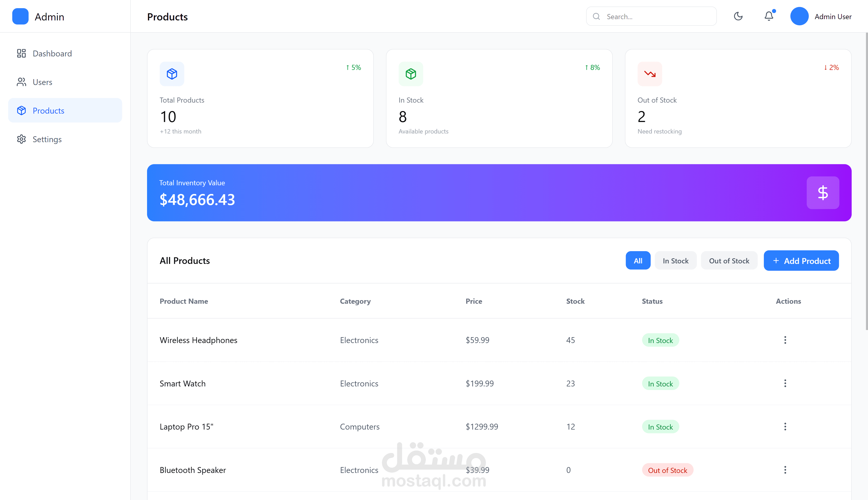Viewport: 868px width, 500px height.
Task: Click the green In Stock box icon
Action: (411, 74)
